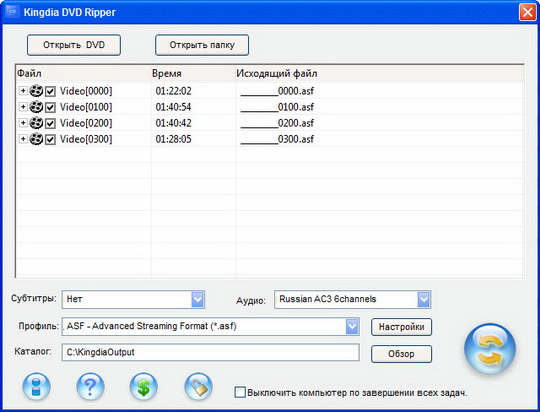Click the padlock registration icon
The width and height of the screenshot is (540, 412).
(198, 387)
